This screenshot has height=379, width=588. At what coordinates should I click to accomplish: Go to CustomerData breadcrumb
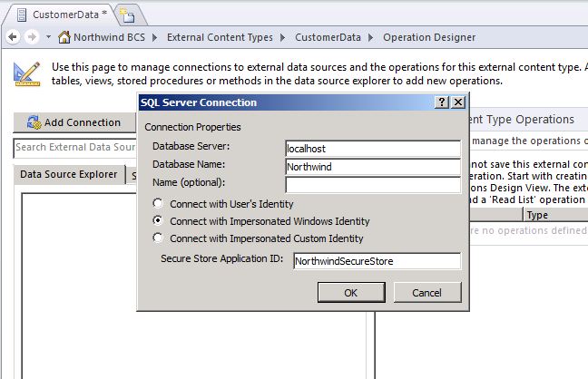pos(328,37)
